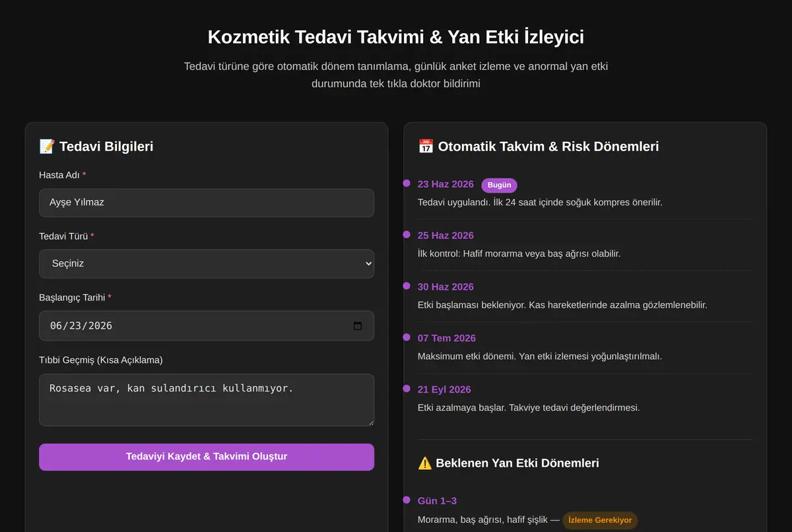Viewport: 792px width, 532px height.
Task: Click the Bugün badge
Action: pyautogui.click(x=500, y=185)
